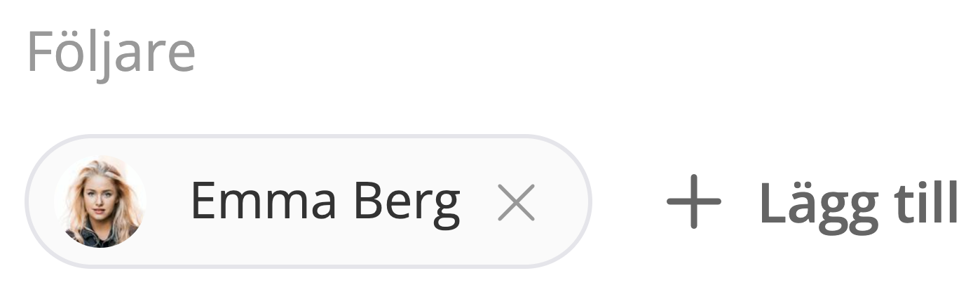Click the Följare section title
980x292 pixels.
111,53
